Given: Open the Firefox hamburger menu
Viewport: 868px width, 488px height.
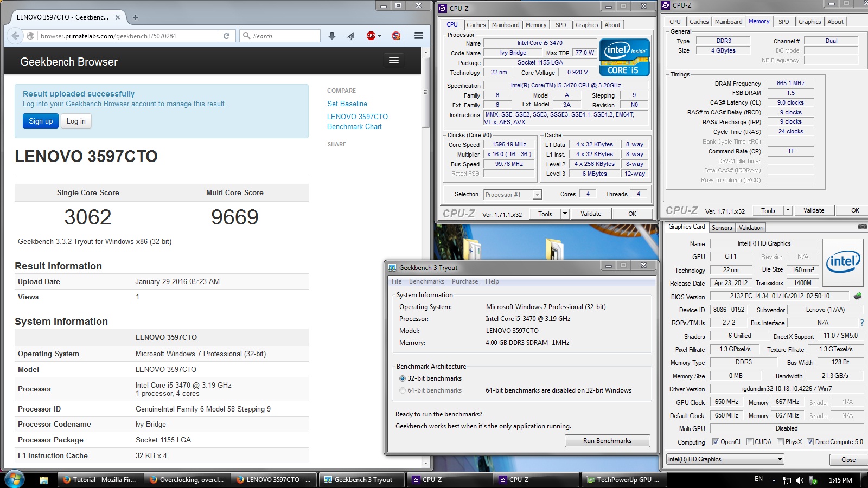Looking at the screenshot, I should coord(419,36).
